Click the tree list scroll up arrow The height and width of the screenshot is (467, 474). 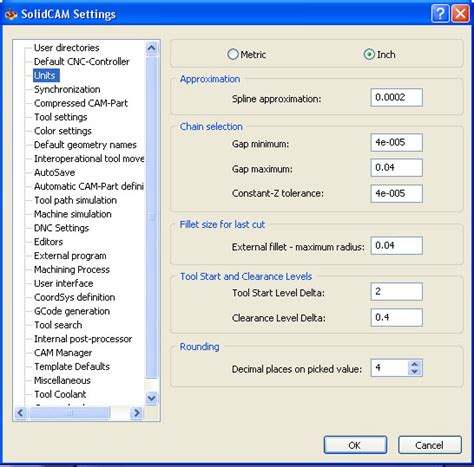(151, 48)
